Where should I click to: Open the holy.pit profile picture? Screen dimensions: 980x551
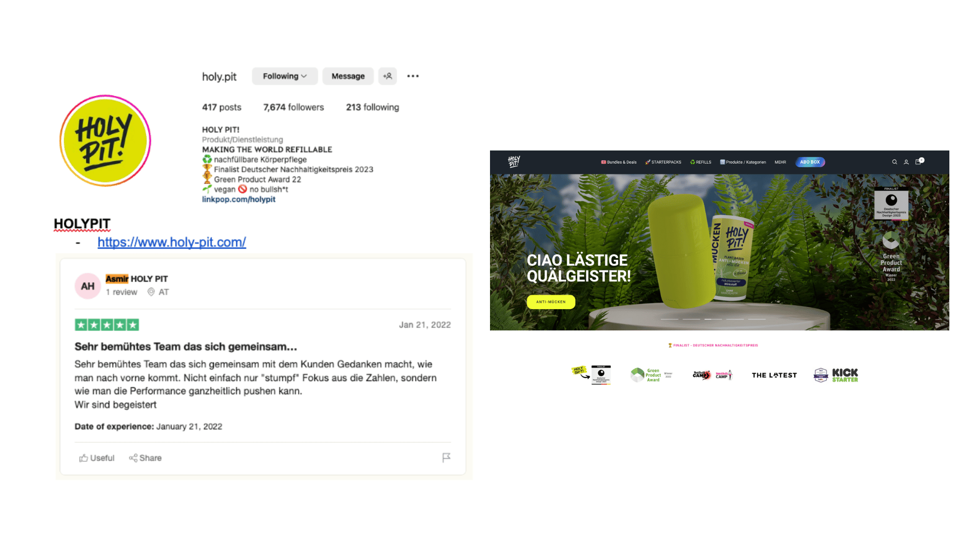[x=105, y=140]
